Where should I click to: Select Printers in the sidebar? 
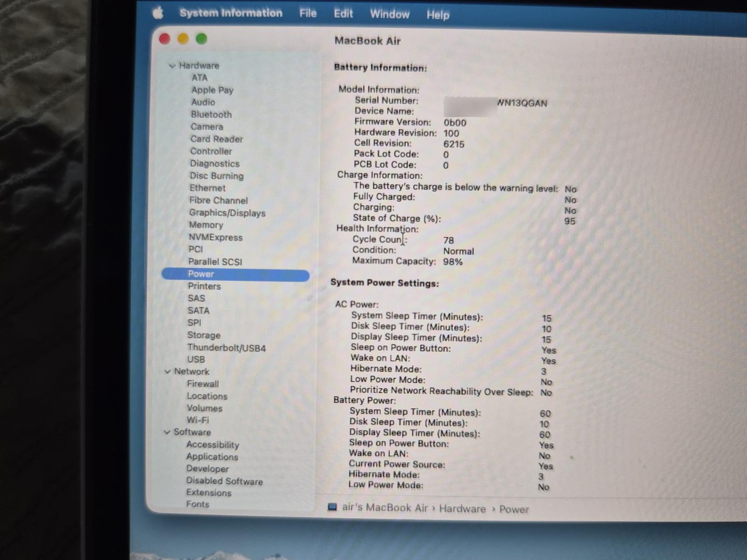point(204,286)
